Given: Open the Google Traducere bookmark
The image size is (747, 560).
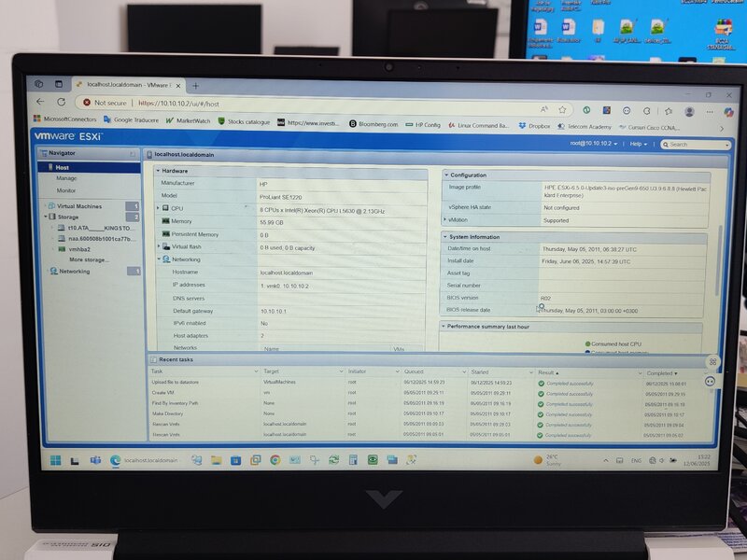Looking at the screenshot, I should (131, 120).
